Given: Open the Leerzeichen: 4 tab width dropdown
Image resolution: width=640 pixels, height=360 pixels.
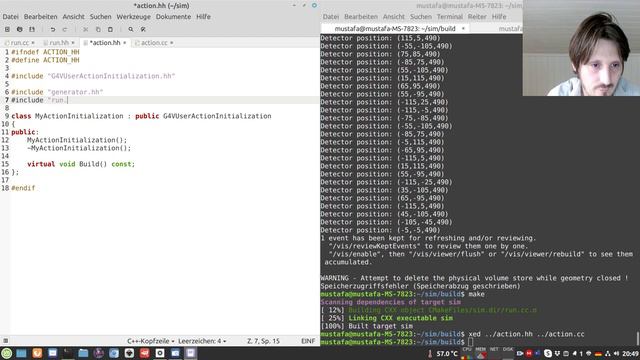Looking at the screenshot, I should [x=202, y=341].
